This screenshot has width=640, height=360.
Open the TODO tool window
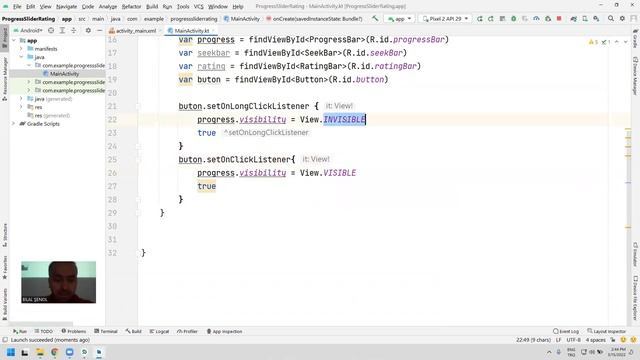pos(44,331)
